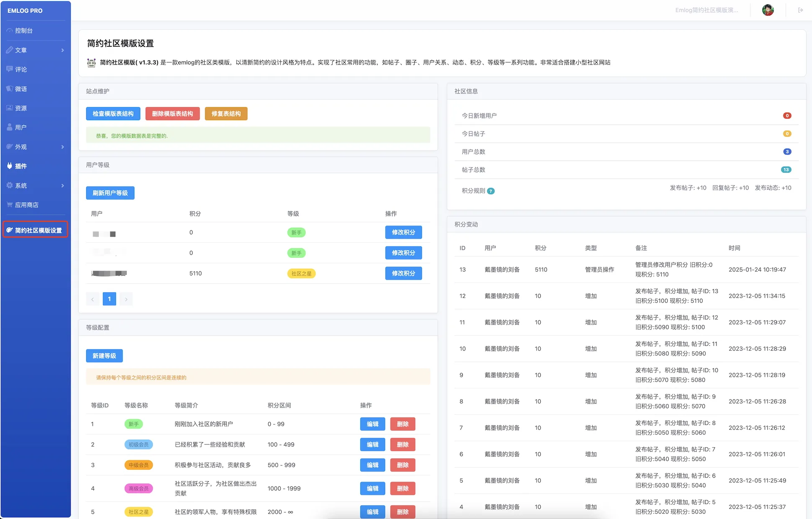Click the 用户总数 count badge 3

click(x=787, y=152)
